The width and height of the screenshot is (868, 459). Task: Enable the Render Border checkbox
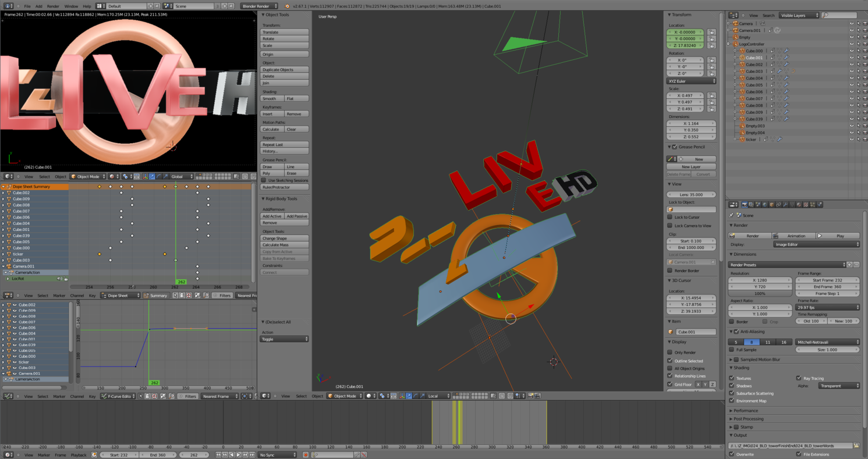[x=670, y=271]
